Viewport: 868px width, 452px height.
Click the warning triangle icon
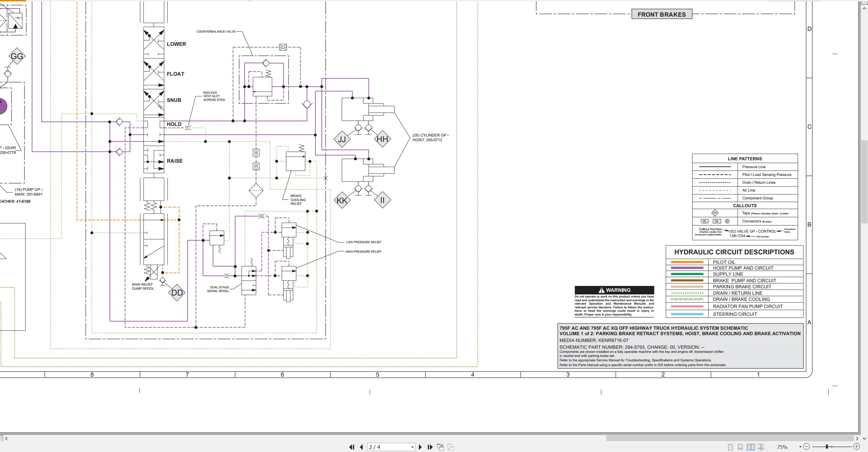[602, 290]
